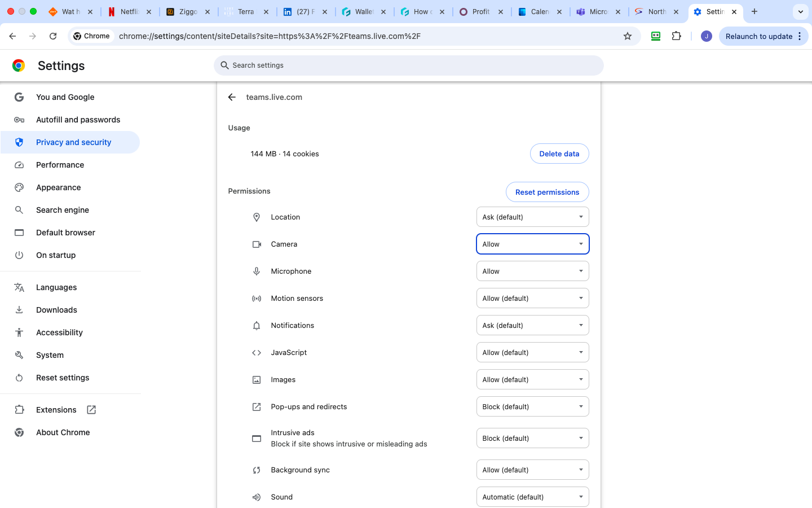Expand the Microphone permission dropdown
Viewport: 812px width, 508px height.
coord(532,271)
